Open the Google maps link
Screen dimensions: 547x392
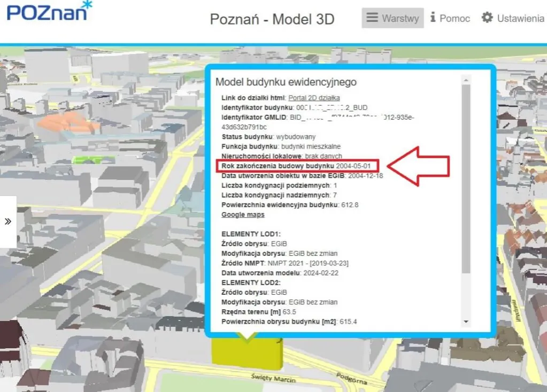point(243,215)
